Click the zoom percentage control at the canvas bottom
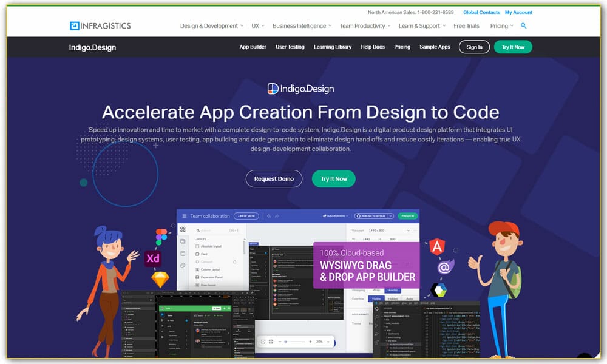 pos(319,341)
